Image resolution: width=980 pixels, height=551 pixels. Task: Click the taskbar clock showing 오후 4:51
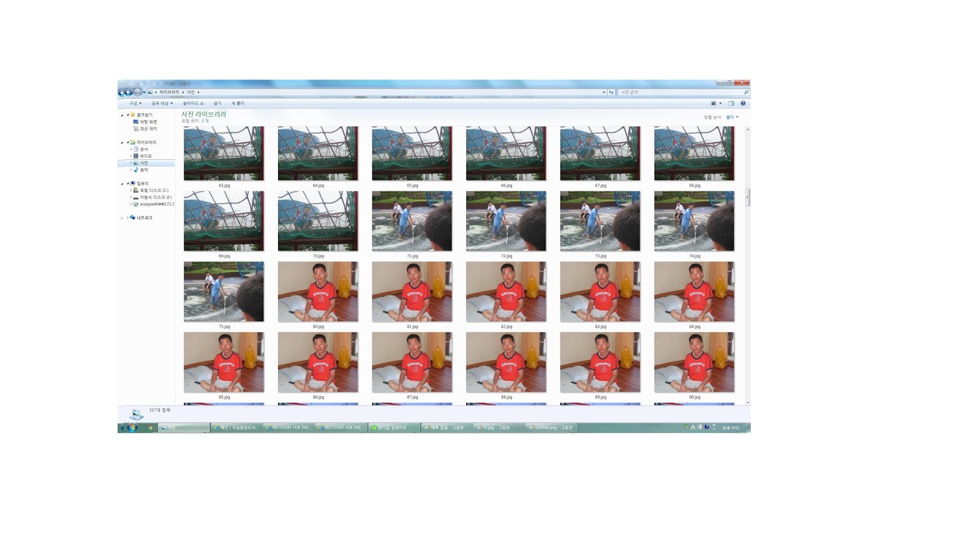pos(731,427)
